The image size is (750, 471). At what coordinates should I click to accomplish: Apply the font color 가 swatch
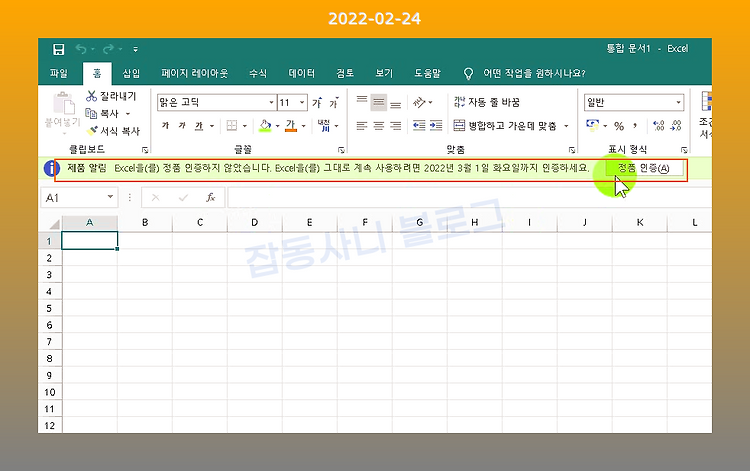tap(291, 126)
